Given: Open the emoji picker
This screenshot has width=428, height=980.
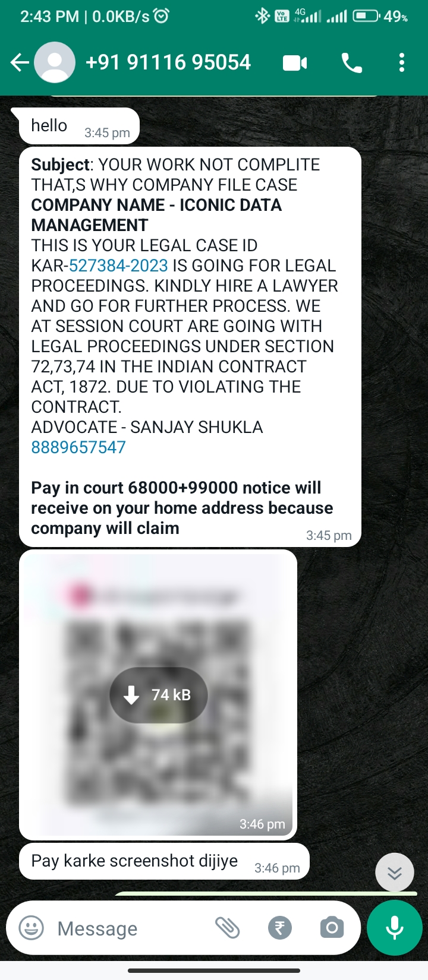Looking at the screenshot, I should click(x=32, y=928).
